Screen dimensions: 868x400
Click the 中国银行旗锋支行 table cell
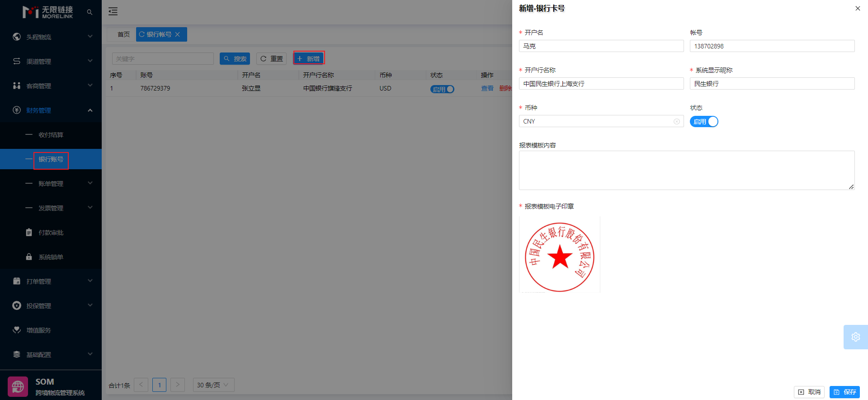[x=327, y=88]
